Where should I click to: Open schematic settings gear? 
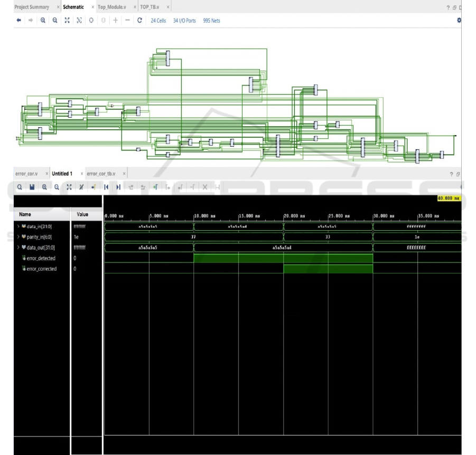[x=458, y=20]
